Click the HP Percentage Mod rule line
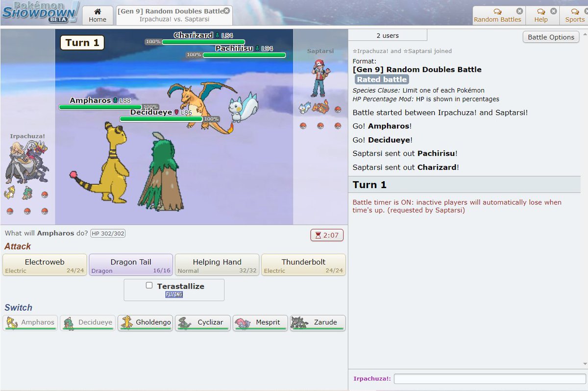This screenshot has width=588, height=391. coord(426,99)
